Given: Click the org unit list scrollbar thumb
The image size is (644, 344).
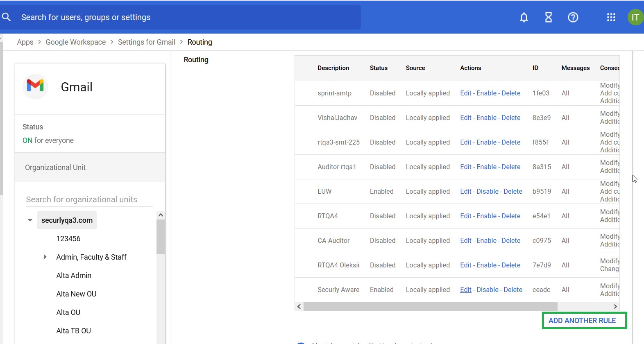Looking at the screenshot, I should pos(161,237).
